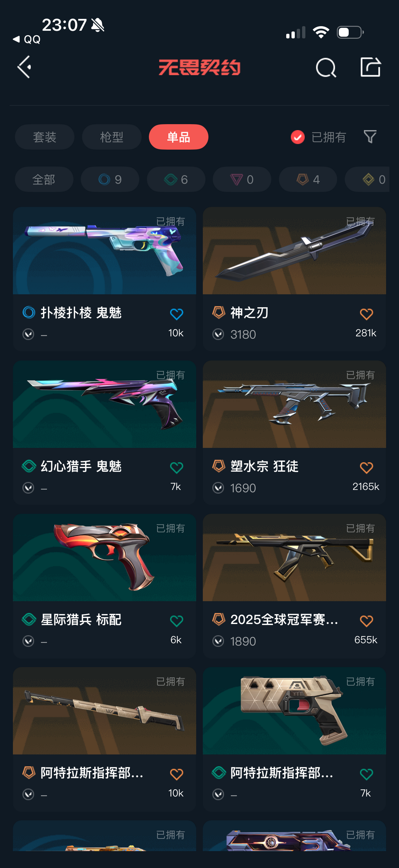Viewport: 399px width, 868px height.
Task: Filter by orange pentagon rarity 4
Action: click(308, 179)
